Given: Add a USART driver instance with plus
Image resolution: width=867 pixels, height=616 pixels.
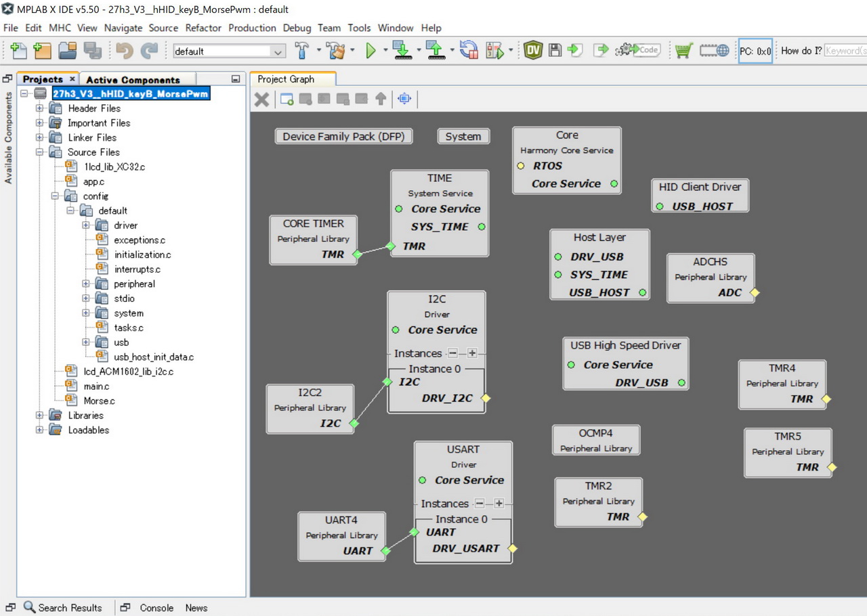Looking at the screenshot, I should tap(499, 504).
